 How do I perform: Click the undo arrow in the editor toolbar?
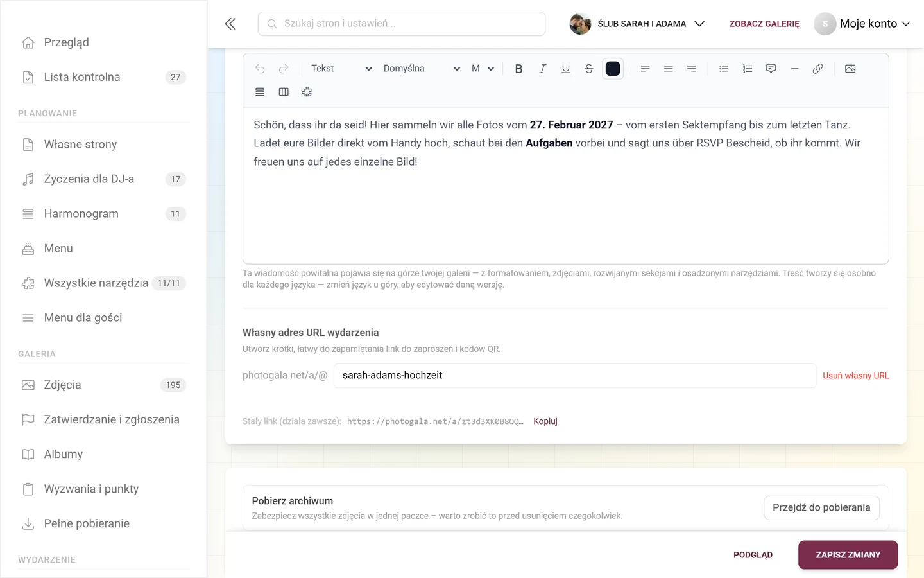pyautogui.click(x=260, y=69)
